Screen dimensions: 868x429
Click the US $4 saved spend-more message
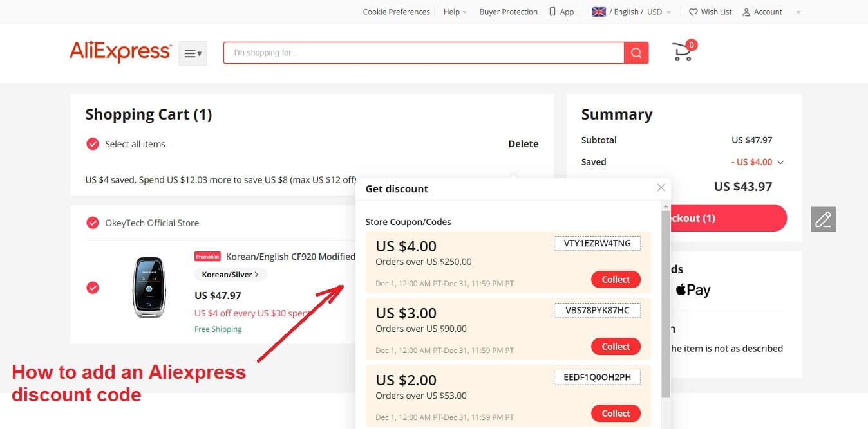tap(222, 180)
